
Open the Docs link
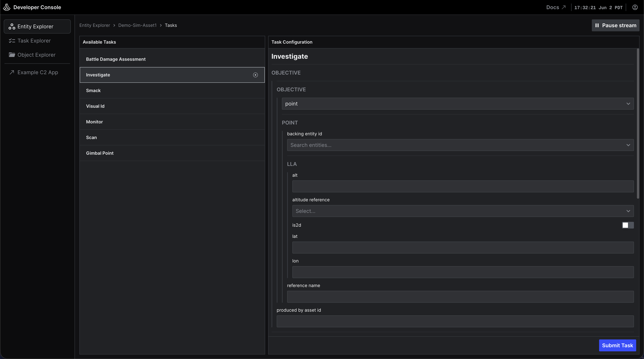pos(556,7)
